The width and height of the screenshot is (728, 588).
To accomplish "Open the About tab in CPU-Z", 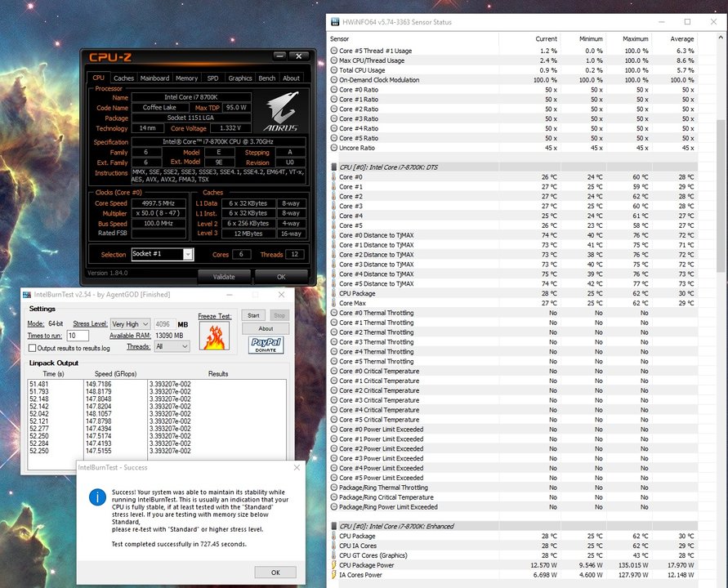I will click(x=291, y=78).
